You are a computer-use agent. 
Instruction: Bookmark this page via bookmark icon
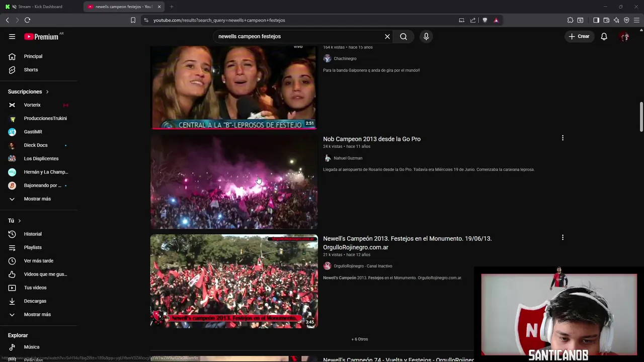coord(133,20)
